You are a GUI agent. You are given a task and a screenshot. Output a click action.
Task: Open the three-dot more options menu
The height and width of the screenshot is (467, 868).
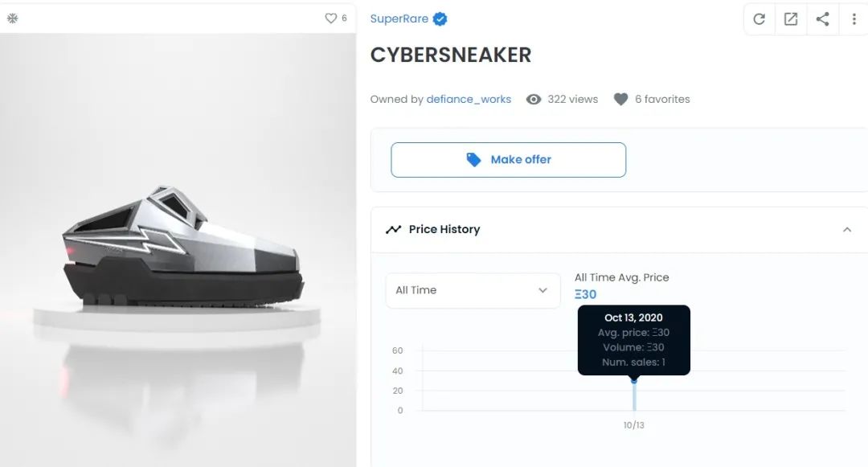click(x=854, y=19)
